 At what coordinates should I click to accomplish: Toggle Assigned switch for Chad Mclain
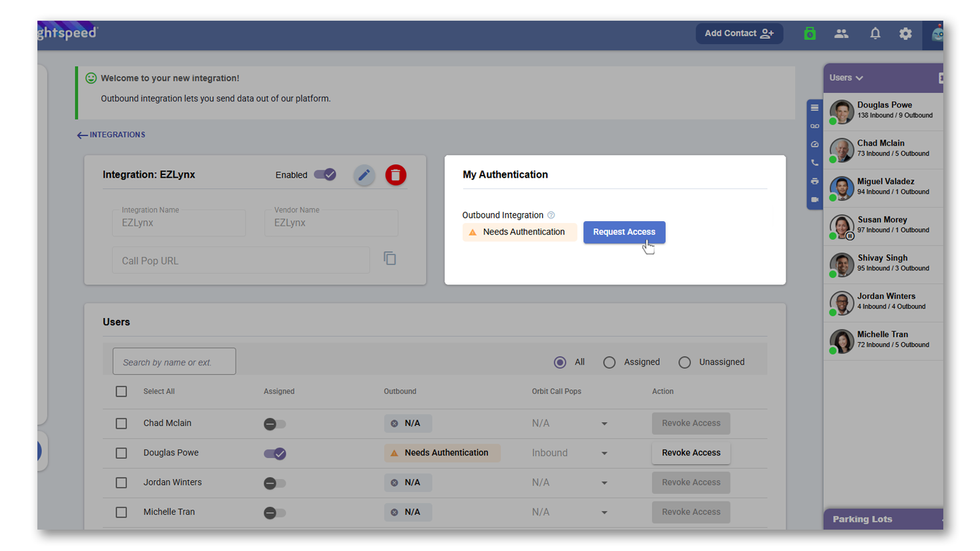274,424
